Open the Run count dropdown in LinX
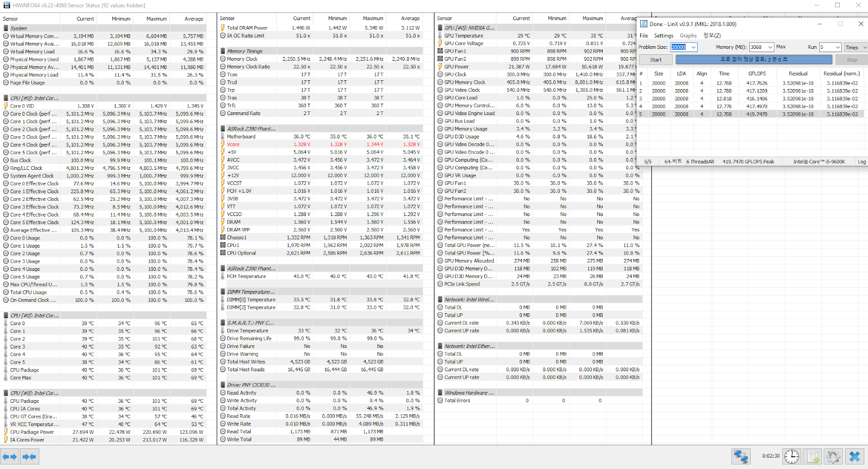This screenshot has height=469, width=868. point(838,47)
